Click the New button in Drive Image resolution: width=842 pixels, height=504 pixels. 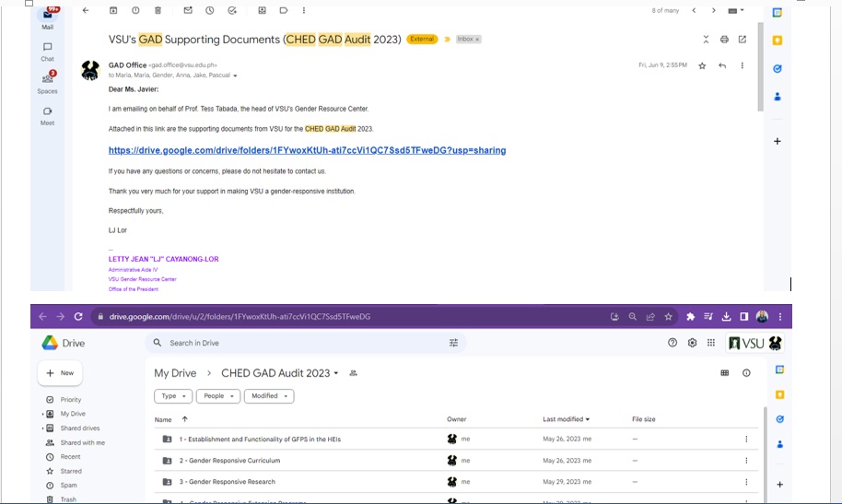(x=60, y=373)
